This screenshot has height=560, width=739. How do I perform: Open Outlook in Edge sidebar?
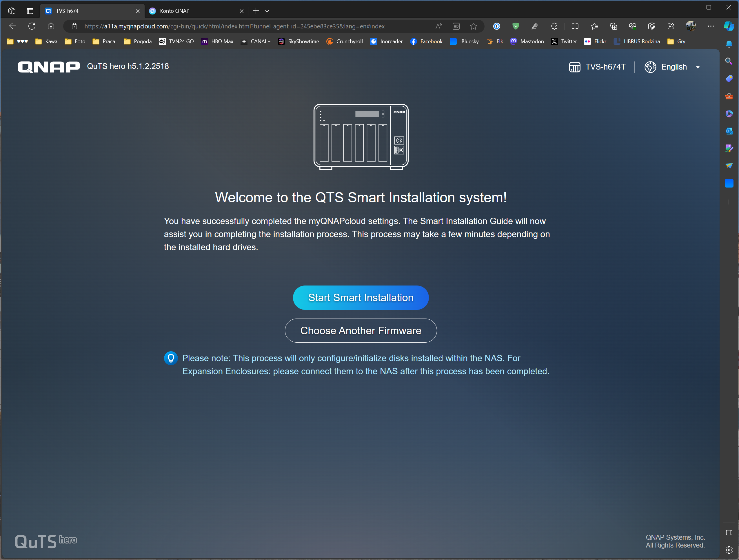(x=729, y=131)
